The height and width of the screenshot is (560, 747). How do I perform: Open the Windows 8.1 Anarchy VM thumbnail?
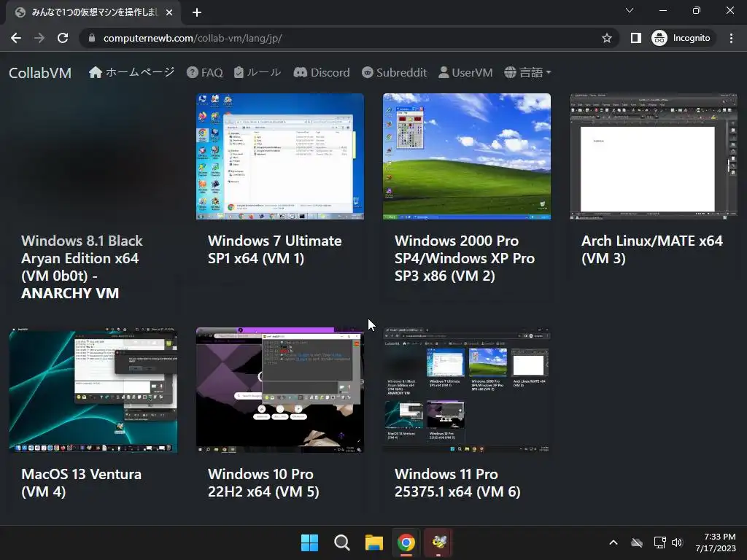point(93,157)
